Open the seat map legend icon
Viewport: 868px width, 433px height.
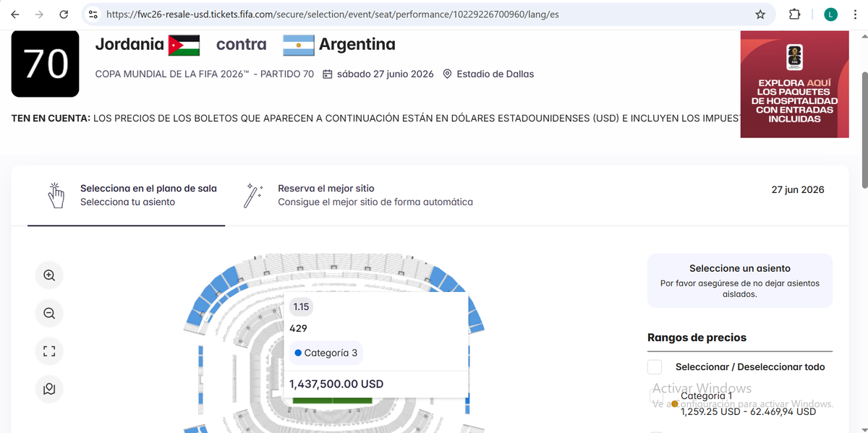pyautogui.click(x=48, y=389)
